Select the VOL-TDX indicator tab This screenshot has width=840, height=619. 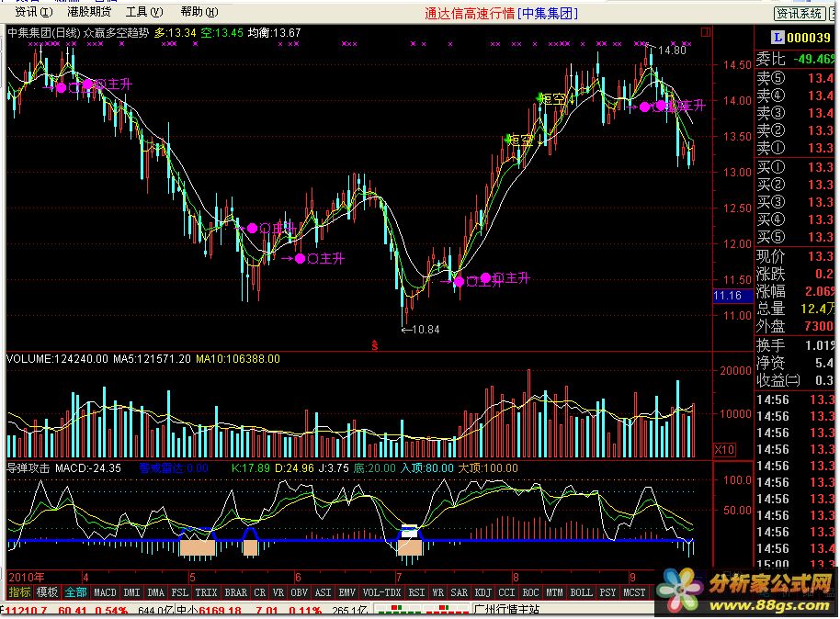(382, 592)
